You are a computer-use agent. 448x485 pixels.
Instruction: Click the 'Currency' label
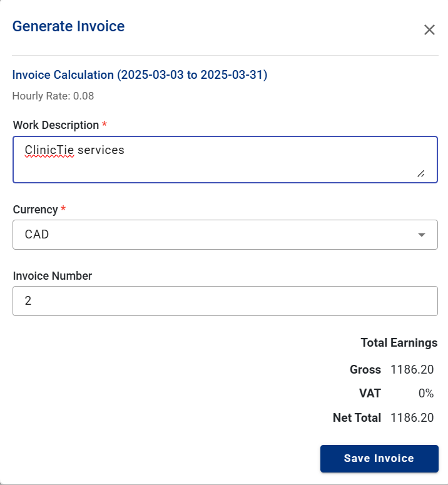point(35,210)
